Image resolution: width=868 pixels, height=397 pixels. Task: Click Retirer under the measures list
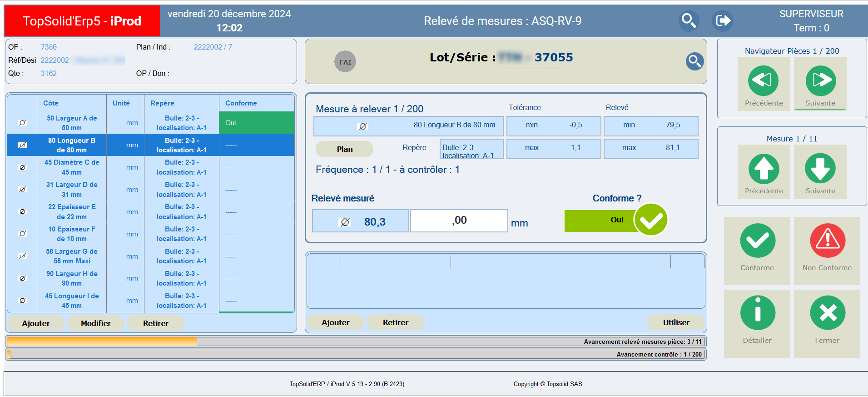point(156,323)
